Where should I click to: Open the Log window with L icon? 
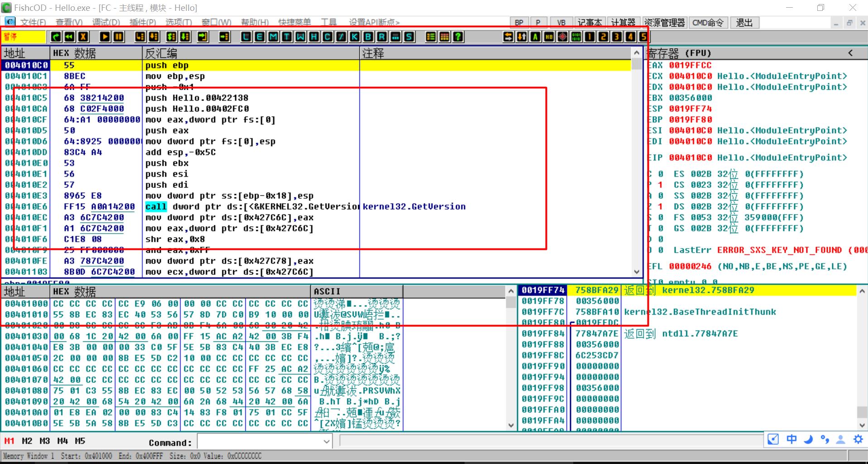246,37
